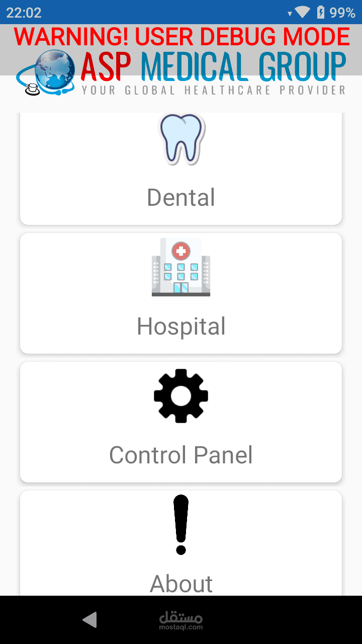Tap the 22:02 clock

[24, 13]
